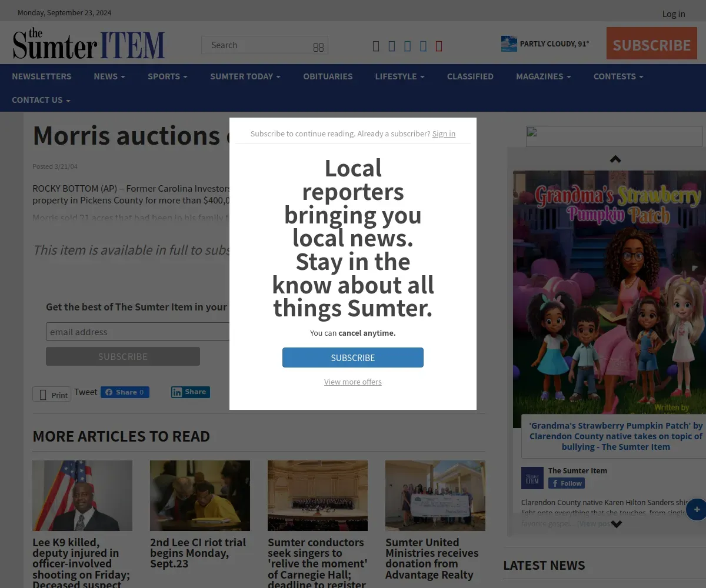Click the Print button with printer icon

[52, 395]
